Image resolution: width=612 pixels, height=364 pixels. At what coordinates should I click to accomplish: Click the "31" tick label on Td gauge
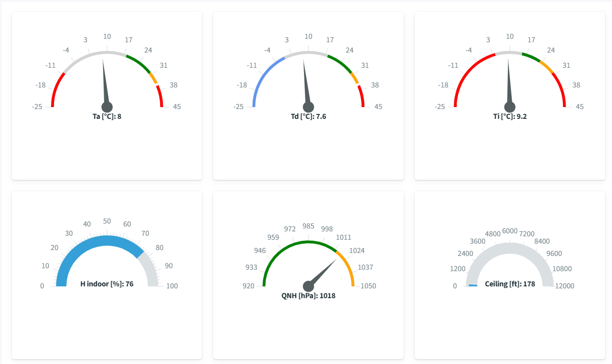pos(365,65)
